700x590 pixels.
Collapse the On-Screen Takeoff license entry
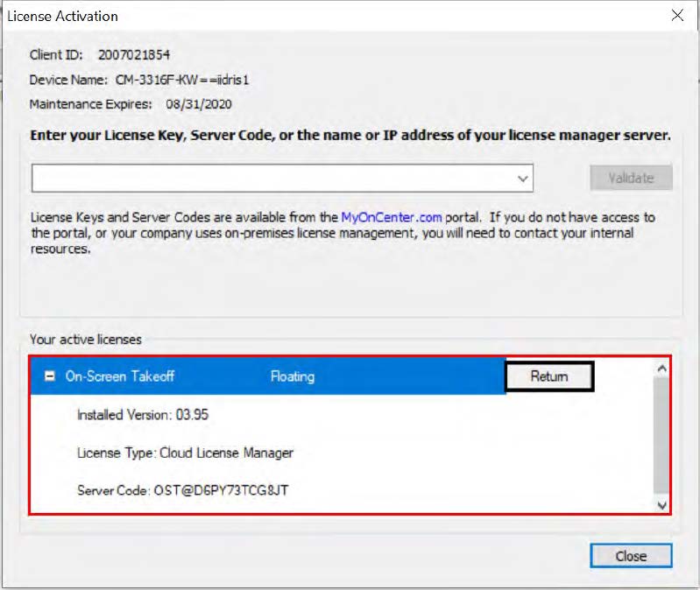click(x=50, y=376)
